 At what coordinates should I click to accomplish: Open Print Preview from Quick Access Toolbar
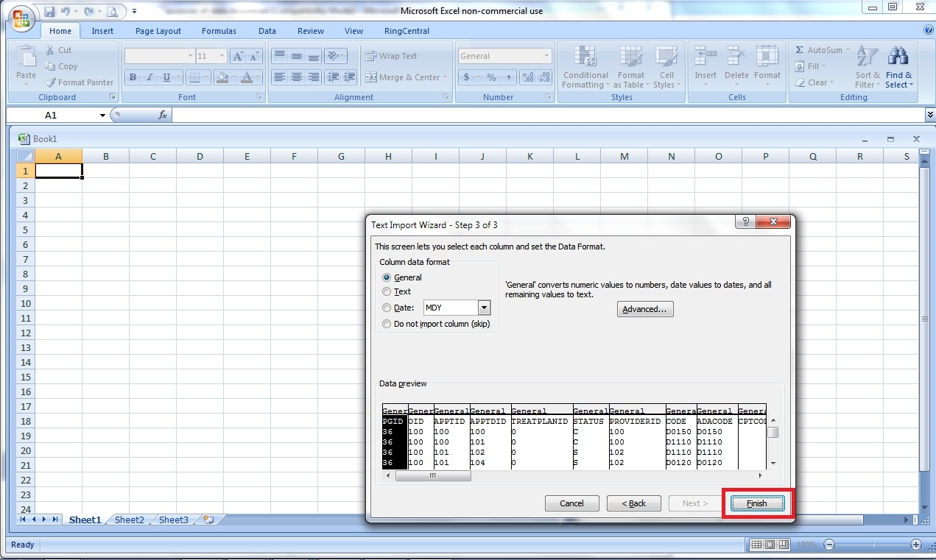click(x=112, y=12)
